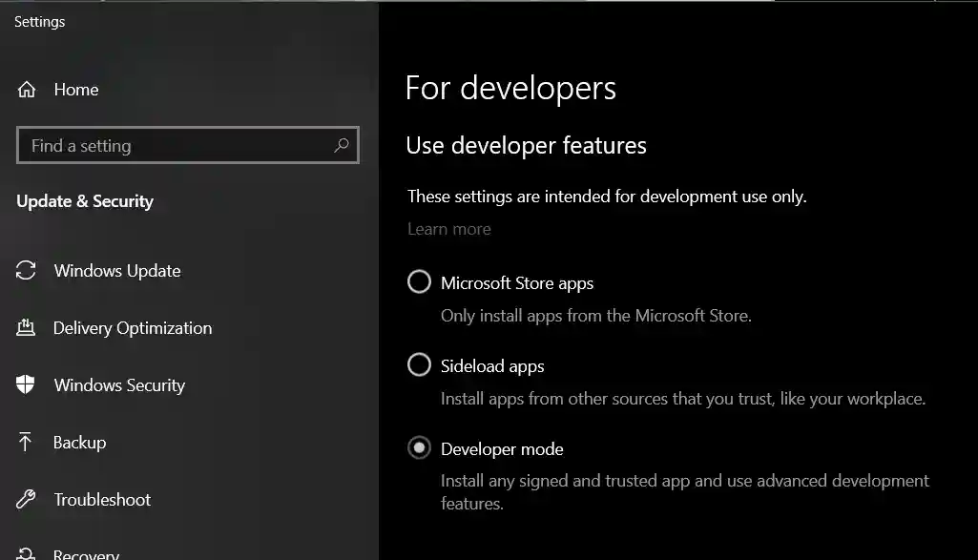The width and height of the screenshot is (978, 560).
Task: Click the magnifier icon in the search box
Action: pyautogui.click(x=342, y=145)
